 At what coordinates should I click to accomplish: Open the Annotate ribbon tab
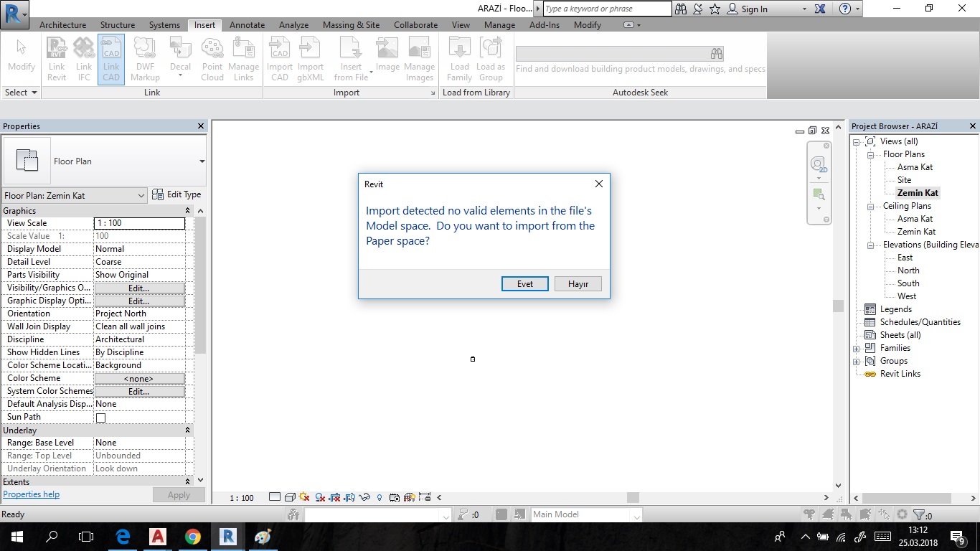(248, 24)
